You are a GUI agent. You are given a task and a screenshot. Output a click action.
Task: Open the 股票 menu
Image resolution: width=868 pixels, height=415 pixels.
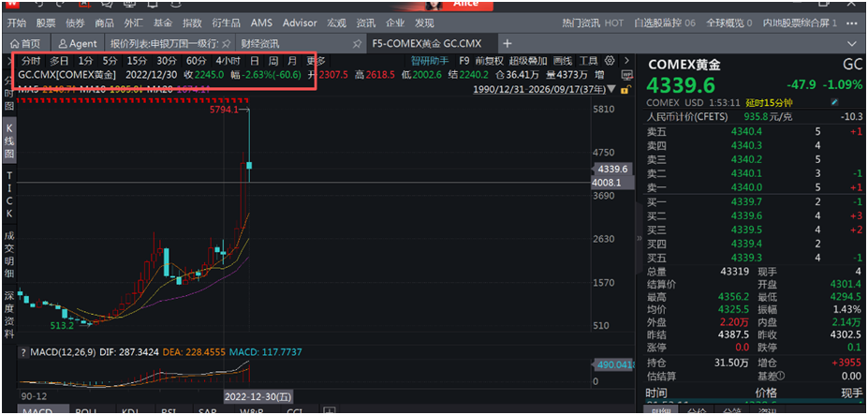(x=45, y=23)
